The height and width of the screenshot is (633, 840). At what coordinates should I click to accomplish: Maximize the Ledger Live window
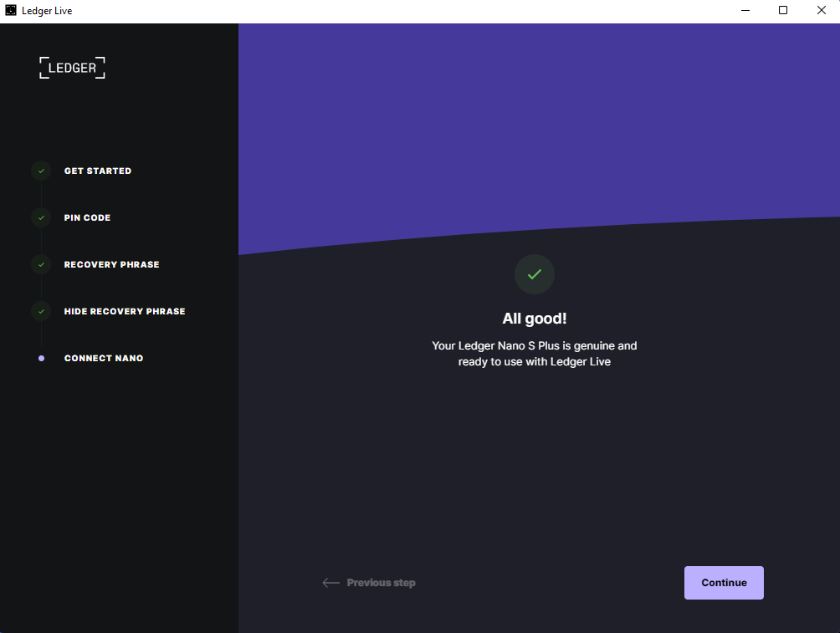pos(783,11)
